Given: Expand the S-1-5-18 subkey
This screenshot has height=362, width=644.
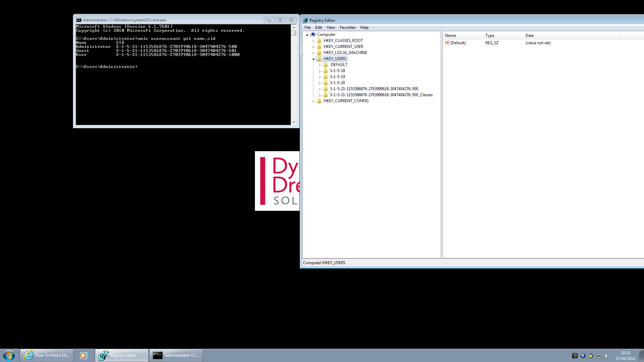Looking at the screenshot, I should coord(320,71).
